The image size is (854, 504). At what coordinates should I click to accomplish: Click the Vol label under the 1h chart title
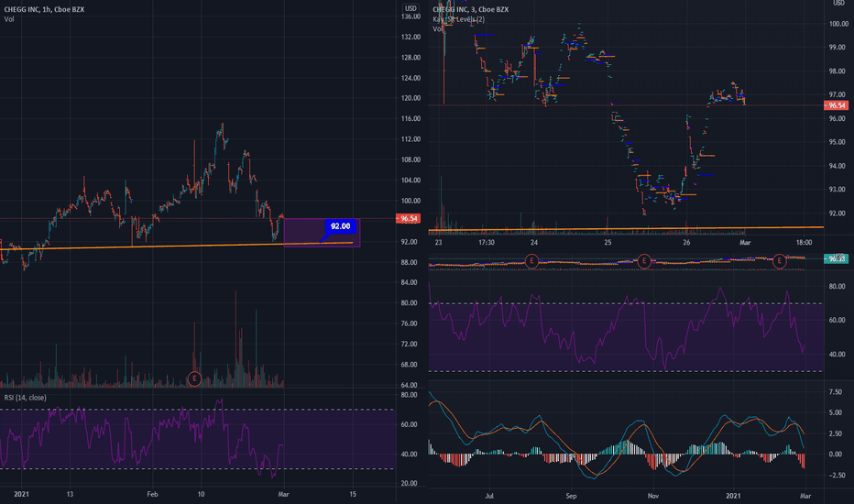[x=9, y=19]
